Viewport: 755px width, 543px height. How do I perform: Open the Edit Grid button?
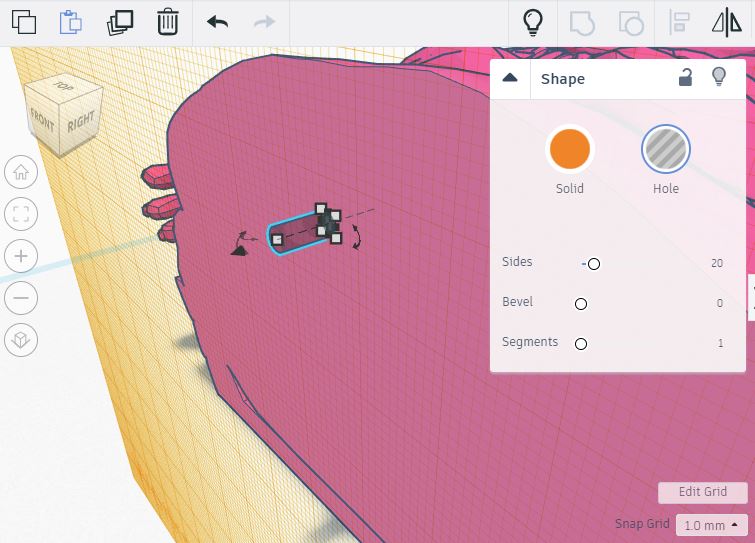pyautogui.click(x=703, y=492)
